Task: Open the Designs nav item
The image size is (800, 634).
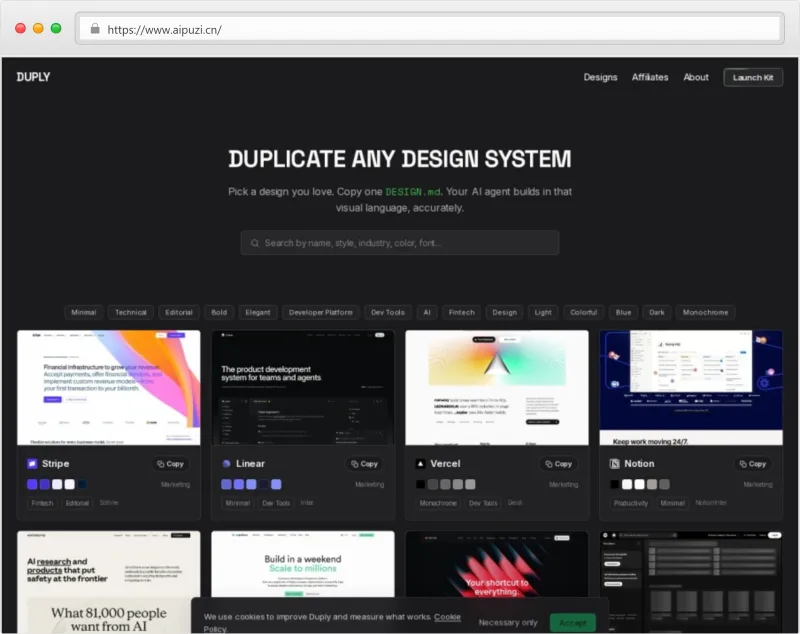Action: pos(601,77)
